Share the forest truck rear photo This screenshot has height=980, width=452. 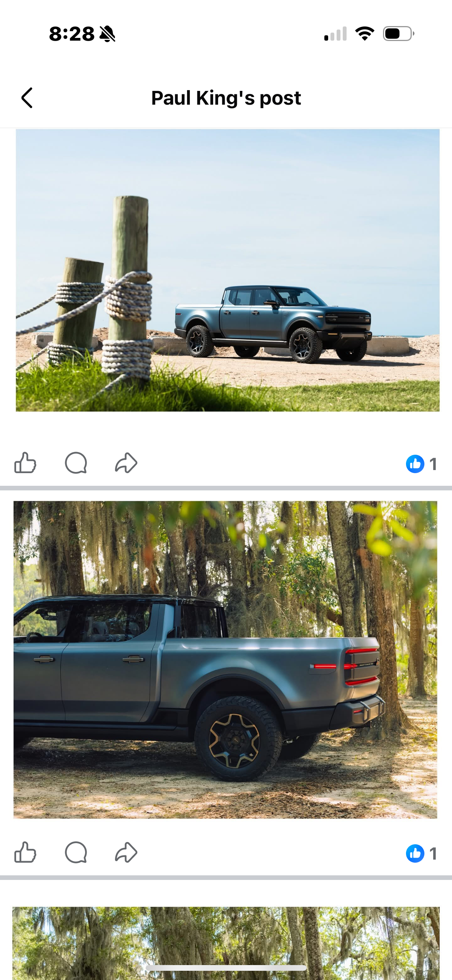[126, 852]
